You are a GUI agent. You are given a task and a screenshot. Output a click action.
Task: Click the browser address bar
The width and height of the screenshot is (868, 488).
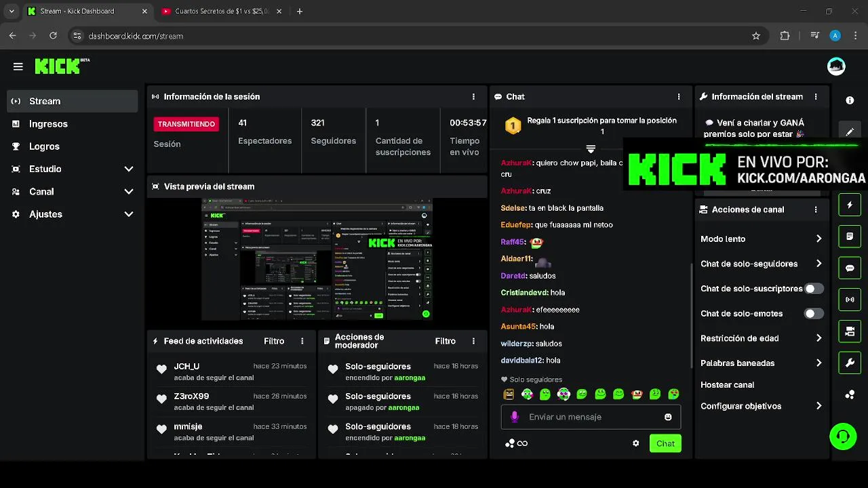pyautogui.click(x=407, y=36)
